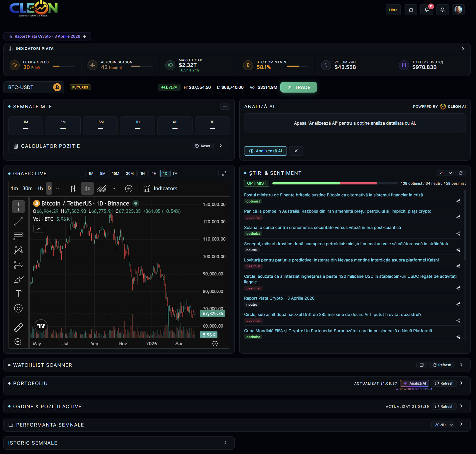The width and height of the screenshot is (476, 454).
Task: Select the brush drawing tool
Action: click(x=18, y=279)
